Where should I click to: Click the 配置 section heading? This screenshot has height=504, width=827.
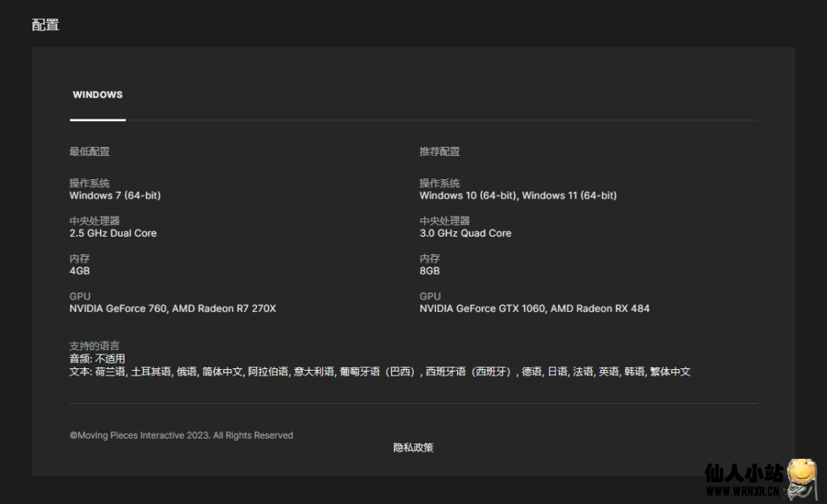point(45,25)
